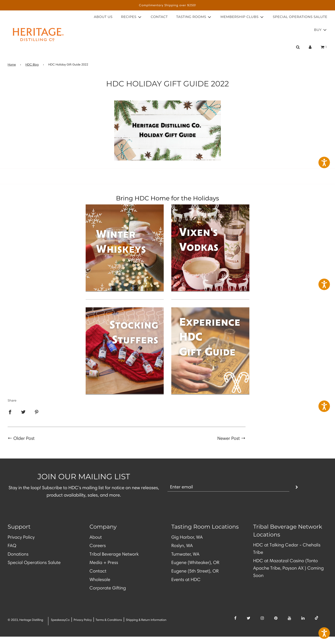Open Special Operations Salute menu item
This screenshot has height=644, width=335.
[x=300, y=17]
